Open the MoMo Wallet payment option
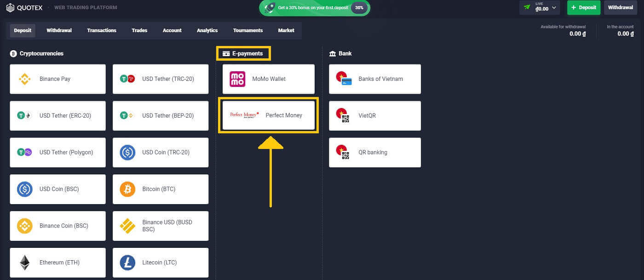This screenshot has width=644, height=280. pyautogui.click(x=268, y=79)
